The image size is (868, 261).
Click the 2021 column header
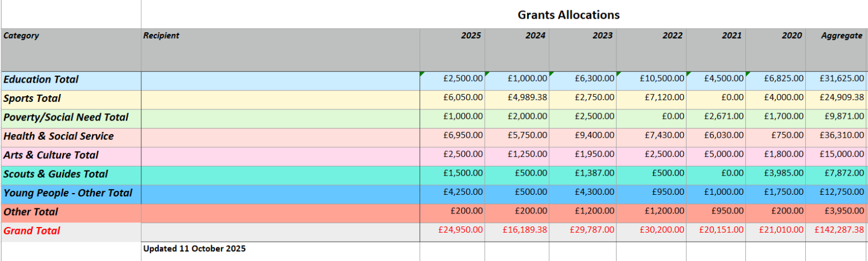tap(731, 36)
